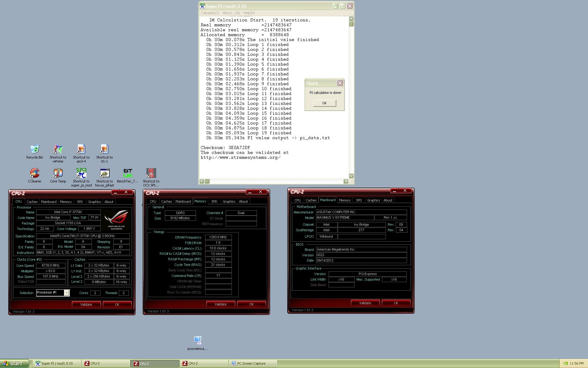Click the ROG Republic of Gamers logo
Screen dimensions: 588x368
pos(116,220)
